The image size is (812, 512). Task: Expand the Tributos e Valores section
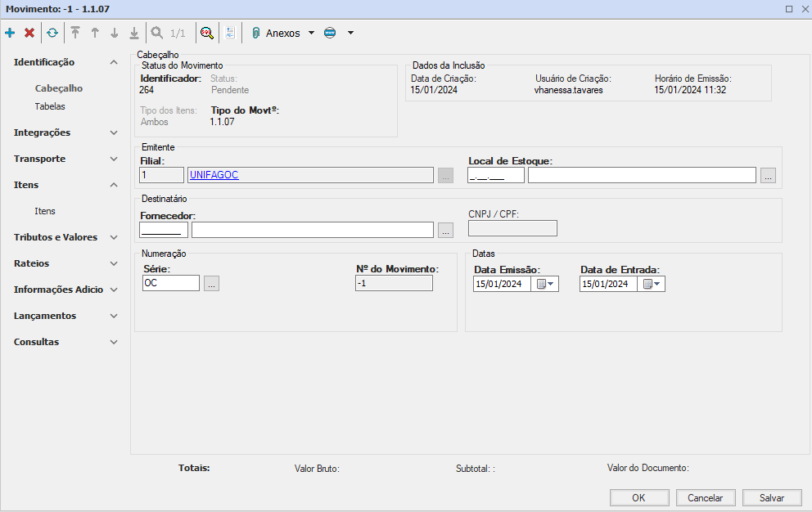pyautogui.click(x=114, y=237)
